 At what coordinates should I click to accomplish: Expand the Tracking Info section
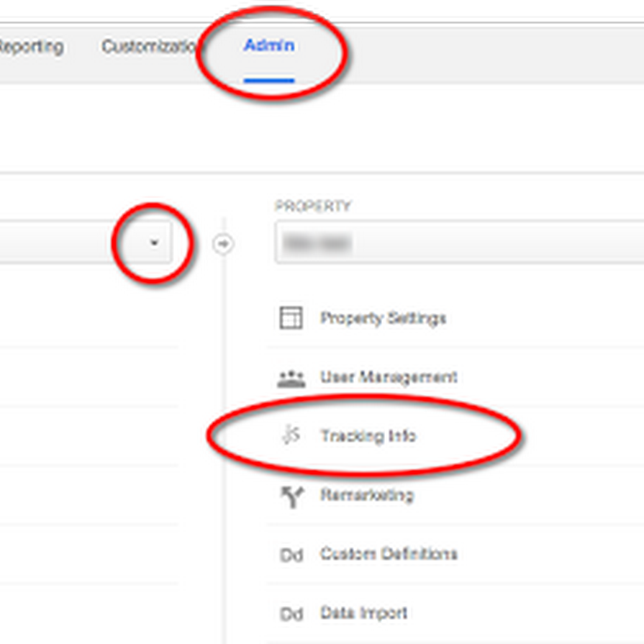pyautogui.click(x=368, y=436)
